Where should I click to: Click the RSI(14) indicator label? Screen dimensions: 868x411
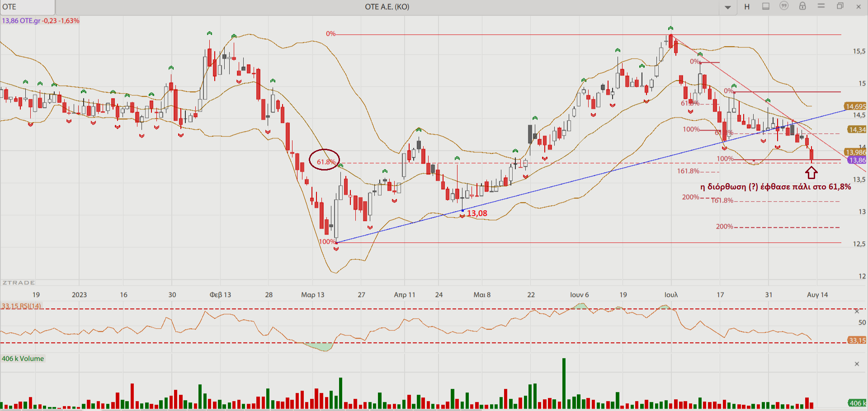point(21,306)
